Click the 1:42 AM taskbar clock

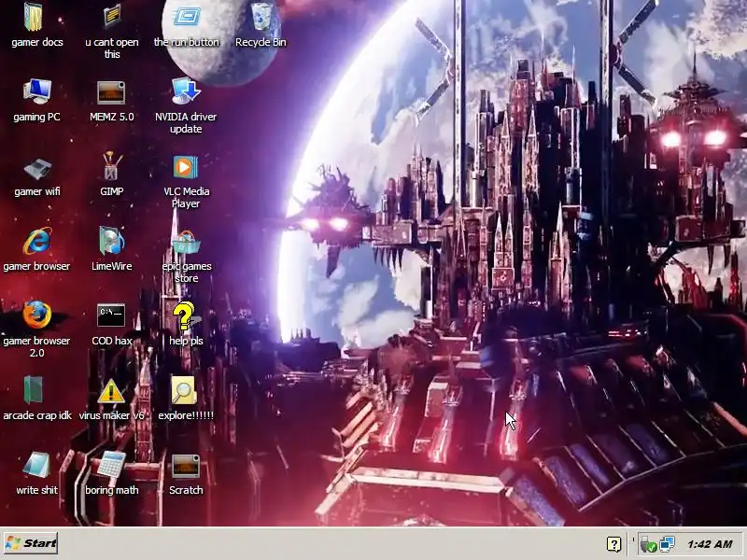710,544
